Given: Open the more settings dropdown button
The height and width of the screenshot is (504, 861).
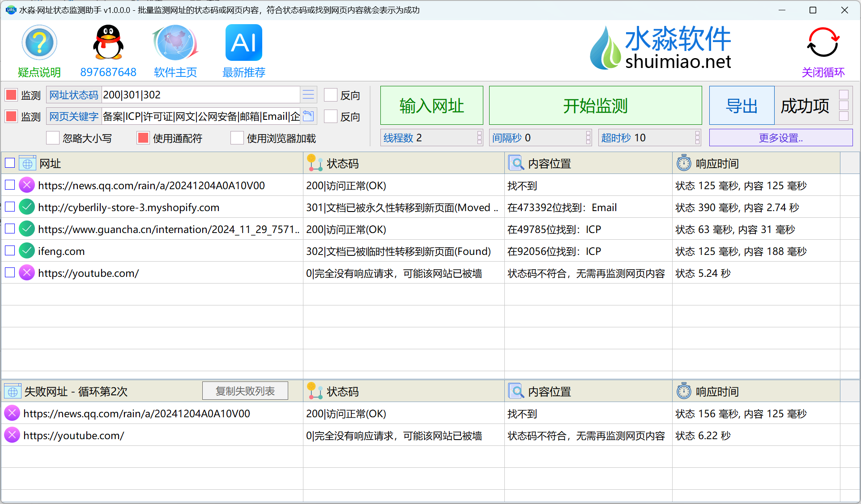Looking at the screenshot, I should [x=780, y=138].
